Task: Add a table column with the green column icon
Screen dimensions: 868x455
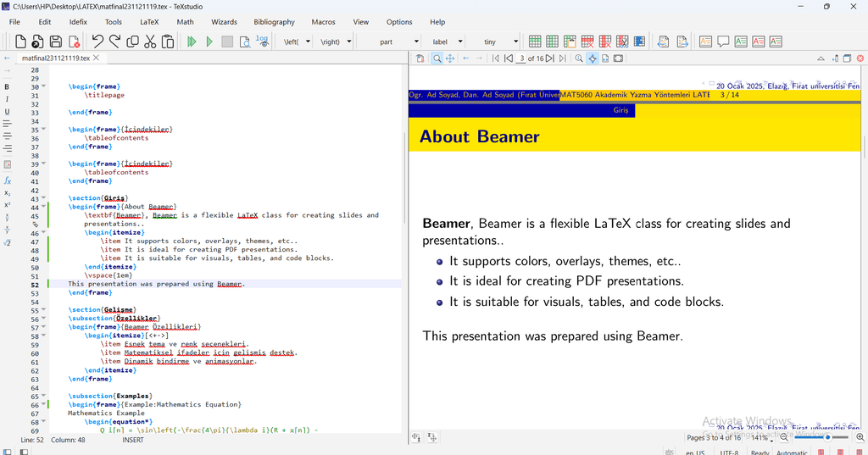Action: [x=553, y=42]
